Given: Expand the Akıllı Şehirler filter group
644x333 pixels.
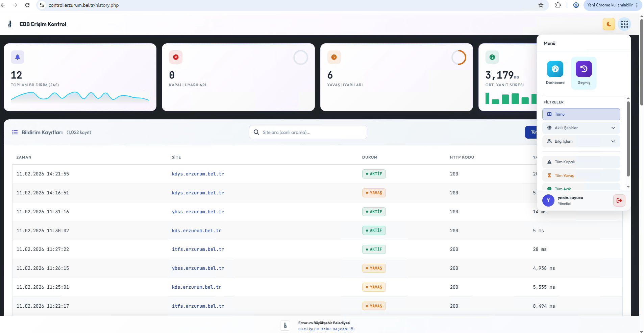Looking at the screenshot, I should point(581,128).
